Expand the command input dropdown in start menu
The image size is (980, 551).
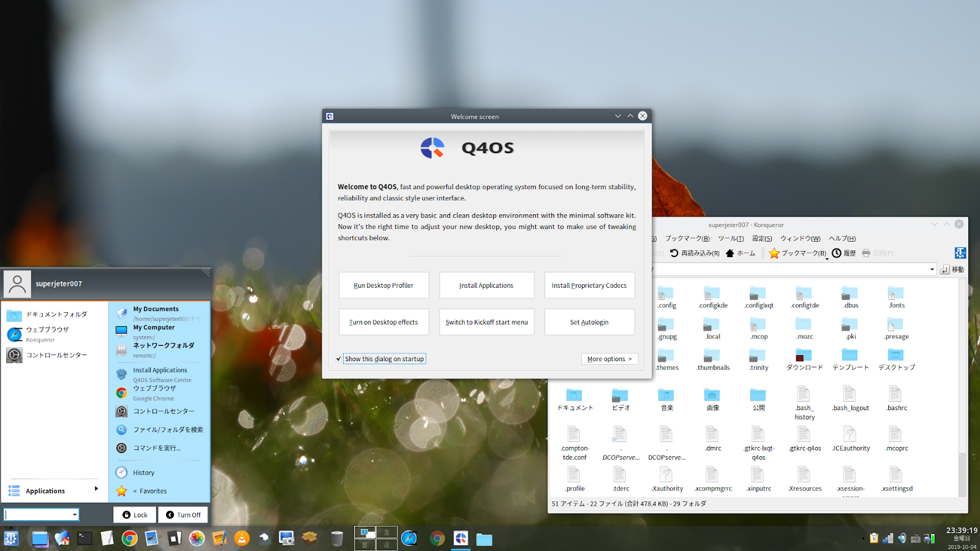pyautogui.click(x=75, y=515)
